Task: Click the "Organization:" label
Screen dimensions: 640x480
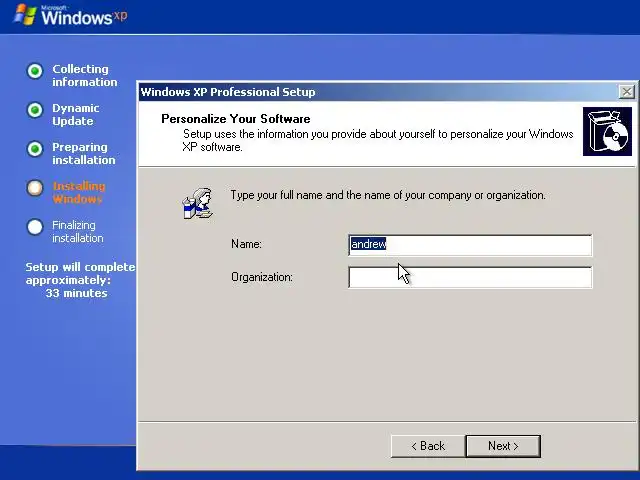Action: tap(262, 277)
